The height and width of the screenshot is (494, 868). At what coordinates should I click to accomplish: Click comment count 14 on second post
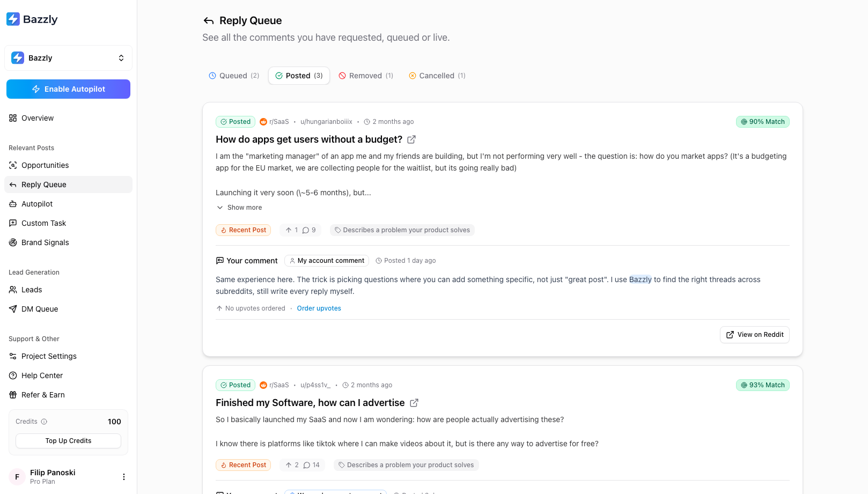tap(312, 465)
